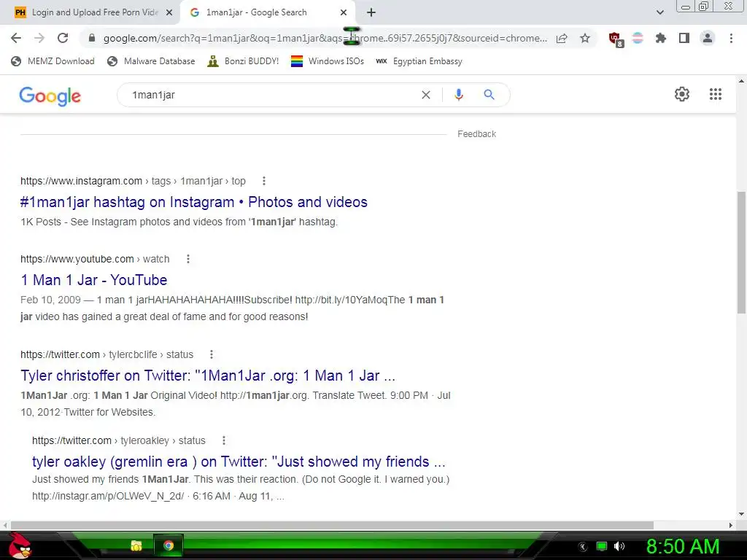The width and height of the screenshot is (747, 560).
Task: Open the #1man1jar hashtag on Instagram link
Action: [194, 202]
